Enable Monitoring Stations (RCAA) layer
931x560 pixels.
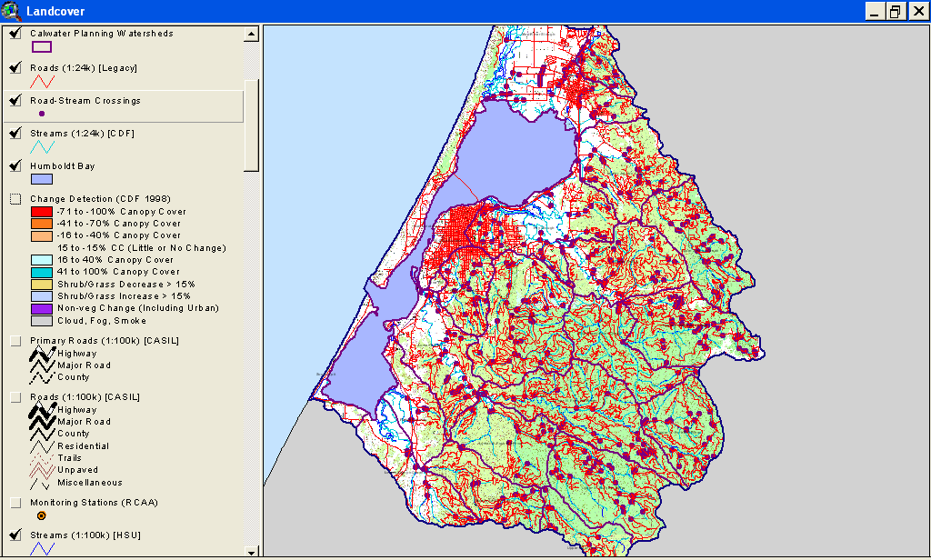(x=15, y=503)
